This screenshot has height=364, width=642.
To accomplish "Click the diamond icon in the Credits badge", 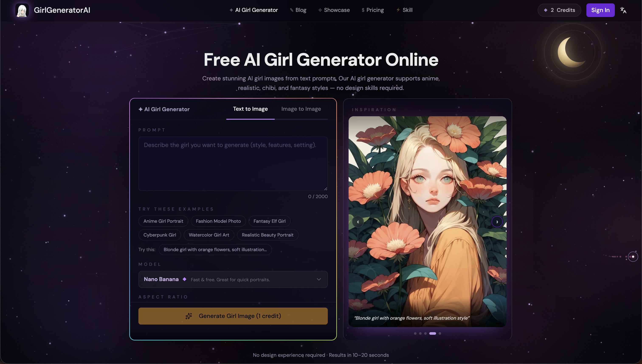I will pyautogui.click(x=546, y=10).
